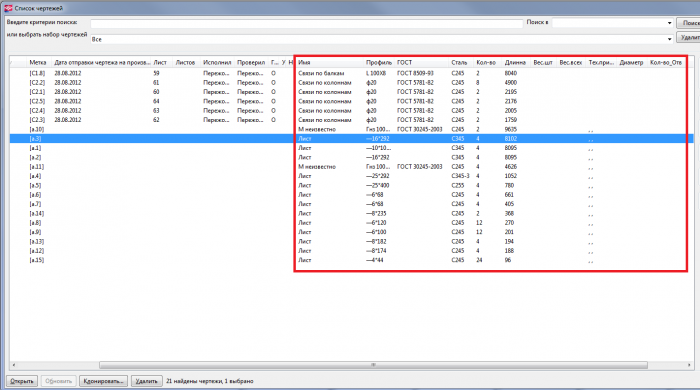This screenshot has width=700, height=390.
Task: Sort by the Листов column header
Action: point(185,62)
